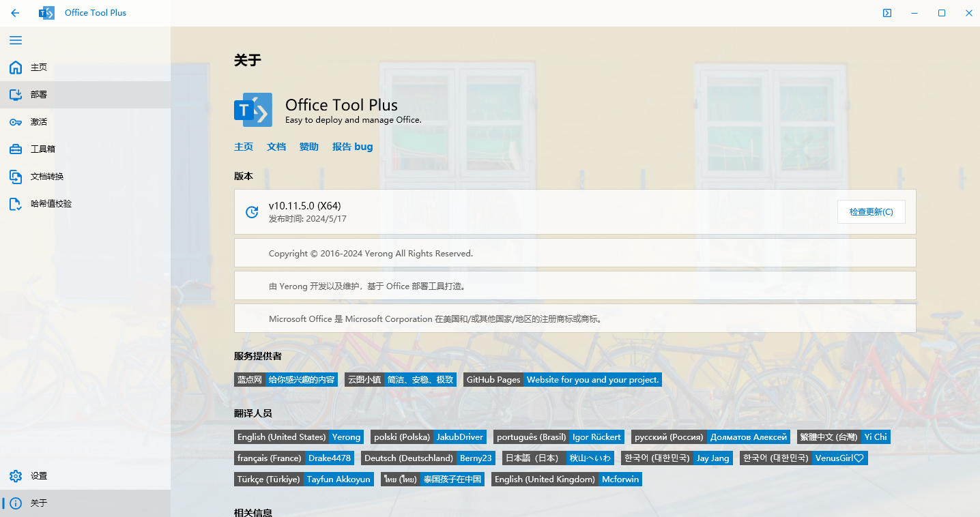
Task: Click the 服务提供者 section heading
Action: coord(258,356)
